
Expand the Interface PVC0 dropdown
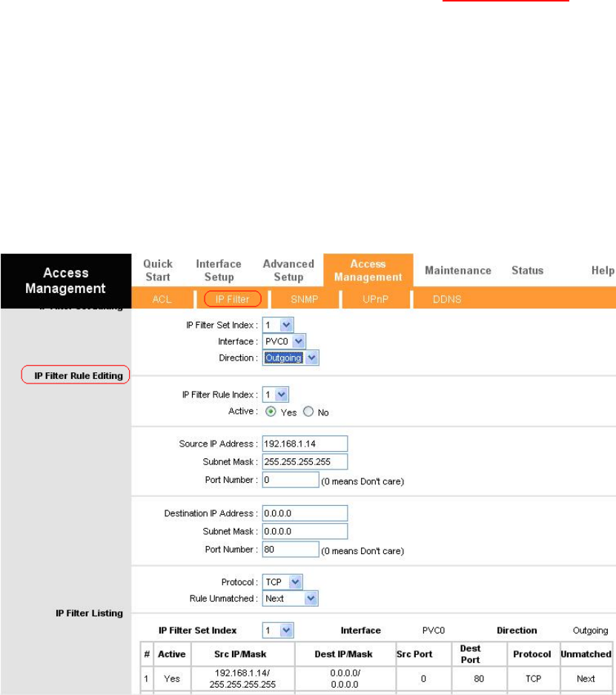click(x=284, y=341)
